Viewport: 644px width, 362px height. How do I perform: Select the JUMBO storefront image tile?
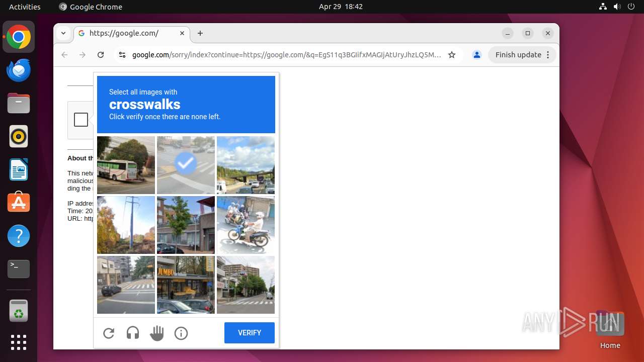186,285
